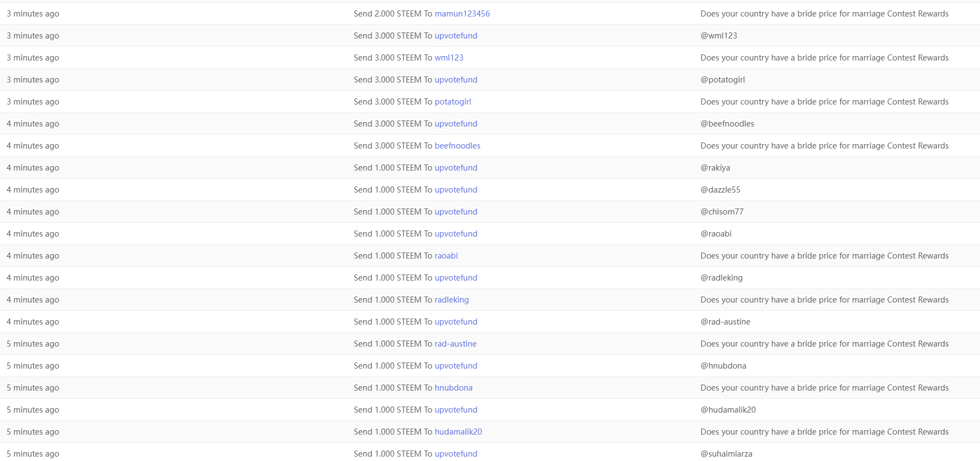Click Contest Rewards memo in rad-austine recipient row
The image size is (980, 461).
click(824, 344)
